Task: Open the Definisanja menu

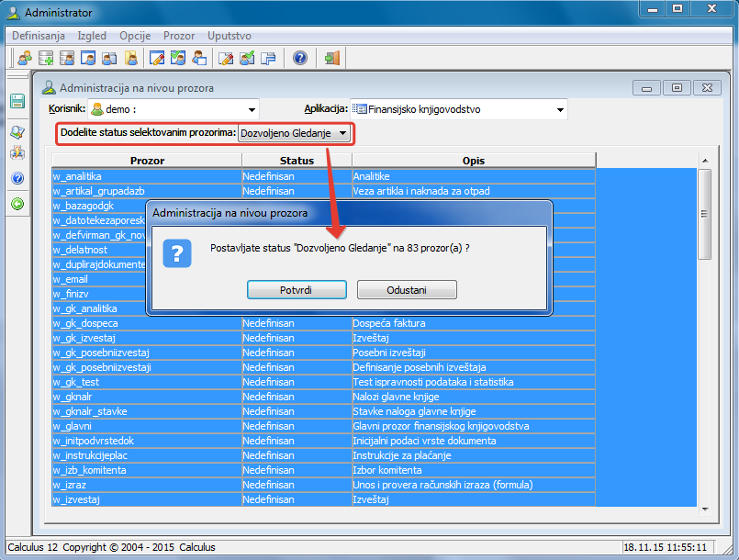Action: (39, 36)
